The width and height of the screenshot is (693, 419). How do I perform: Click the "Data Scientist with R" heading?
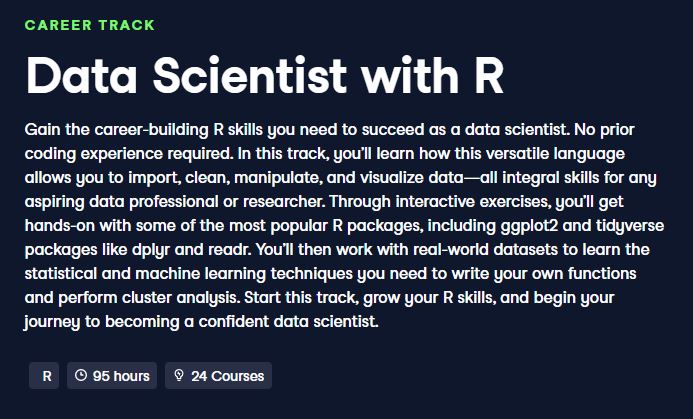tap(264, 73)
